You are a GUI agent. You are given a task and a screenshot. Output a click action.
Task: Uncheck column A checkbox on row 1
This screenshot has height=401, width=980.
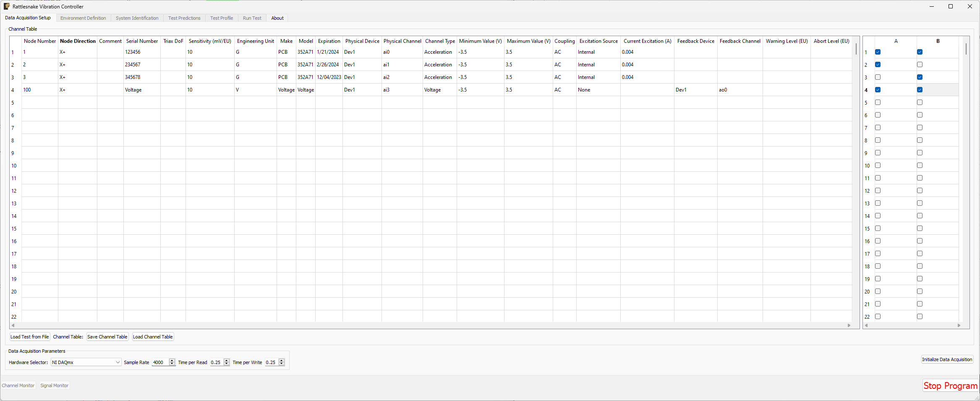(878, 52)
